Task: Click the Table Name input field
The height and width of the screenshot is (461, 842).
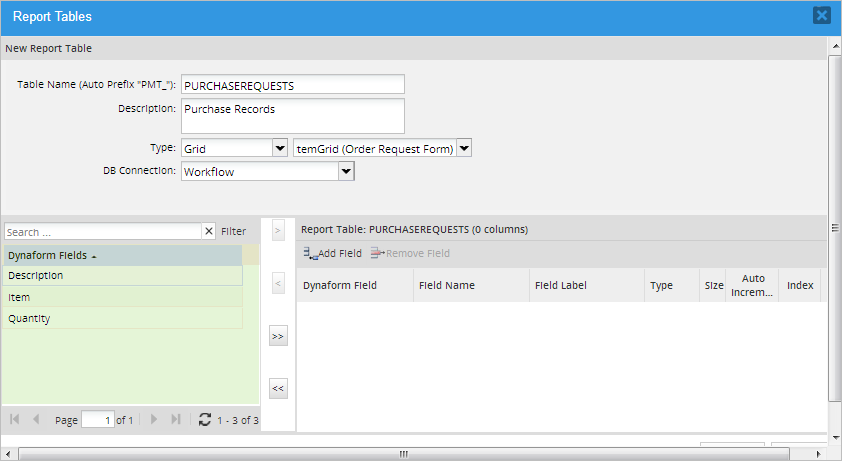Action: tap(292, 85)
